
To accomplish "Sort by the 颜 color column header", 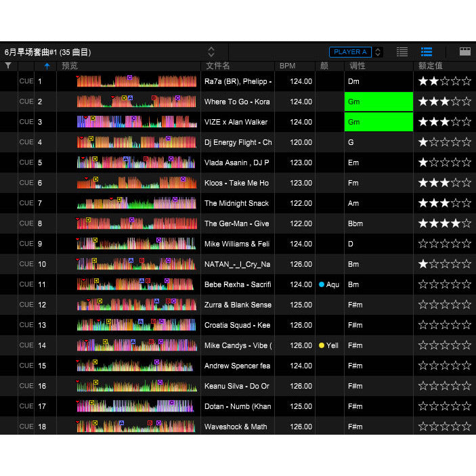I will 324,66.
